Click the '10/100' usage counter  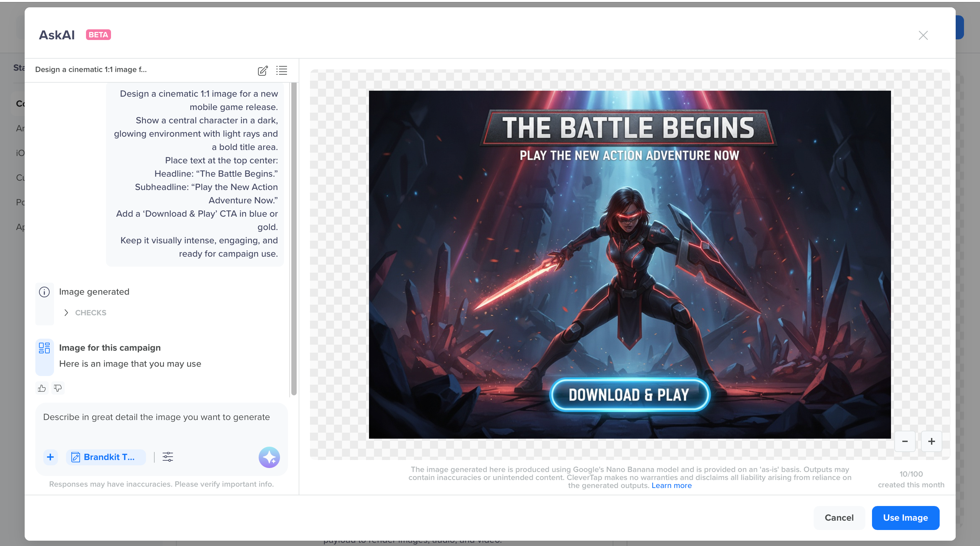pyautogui.click(x=911, y=474)
